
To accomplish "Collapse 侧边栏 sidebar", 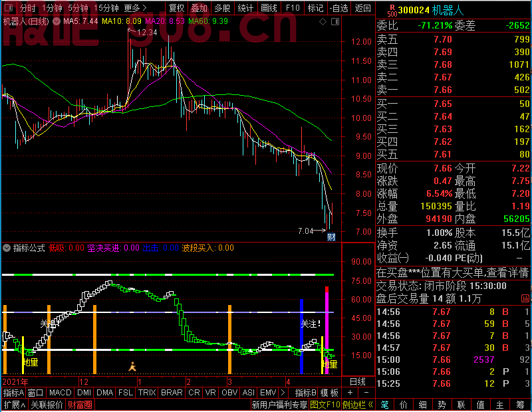I will click(357, 405).
